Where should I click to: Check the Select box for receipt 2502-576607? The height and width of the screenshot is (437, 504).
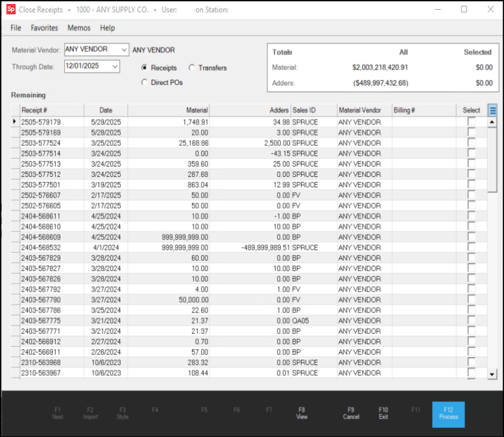coord(471,195)
